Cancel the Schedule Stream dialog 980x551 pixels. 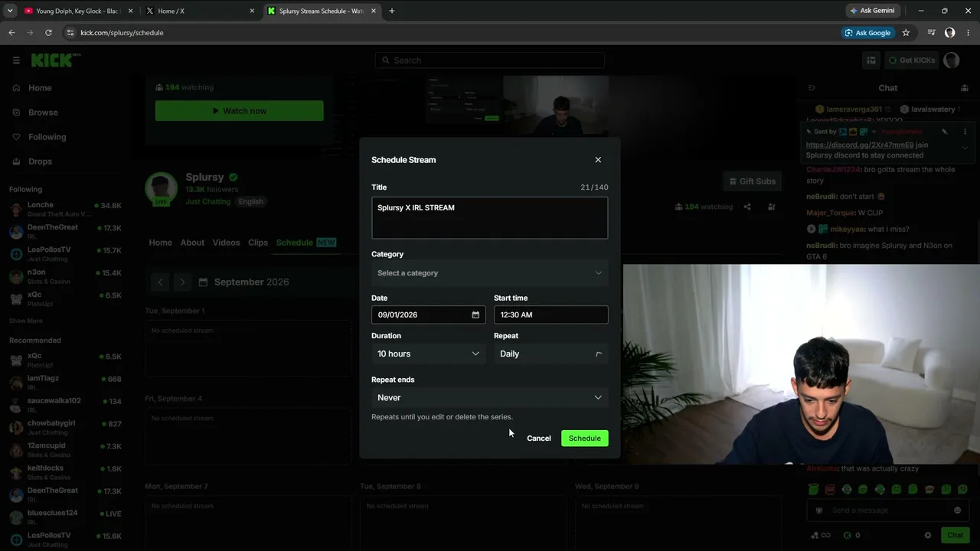pos(539,439)
